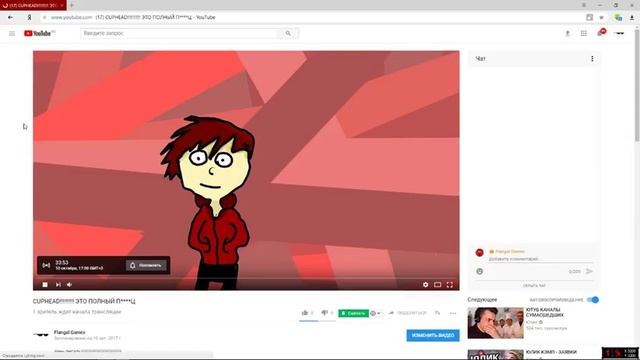Image resolution: width=640 pixels, height=360 pixels.
Task: Toggle the autoplay switch off
Action: tap(593, 300)
